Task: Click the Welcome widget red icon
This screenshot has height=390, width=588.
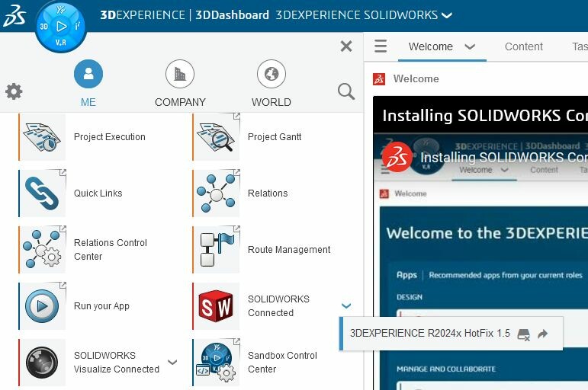Action: [x=379, y=79]
